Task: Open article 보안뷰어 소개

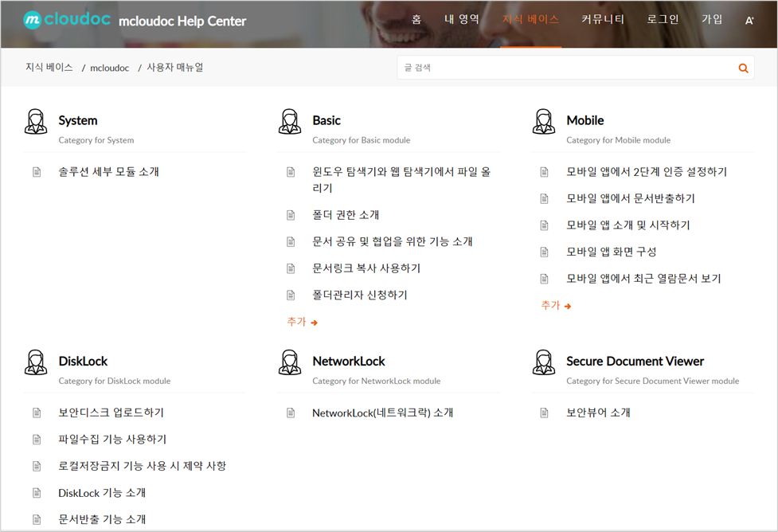Action: pos(598,413)
